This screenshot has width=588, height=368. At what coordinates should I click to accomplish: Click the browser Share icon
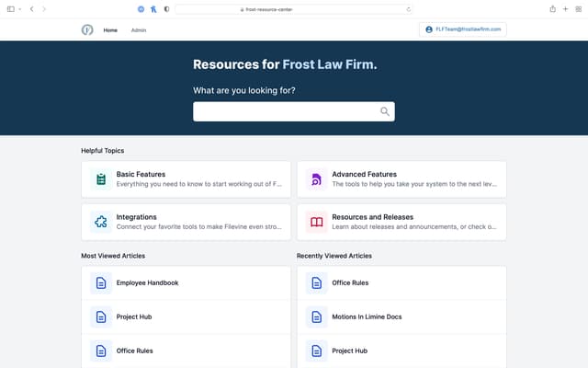tap(553, 9)
